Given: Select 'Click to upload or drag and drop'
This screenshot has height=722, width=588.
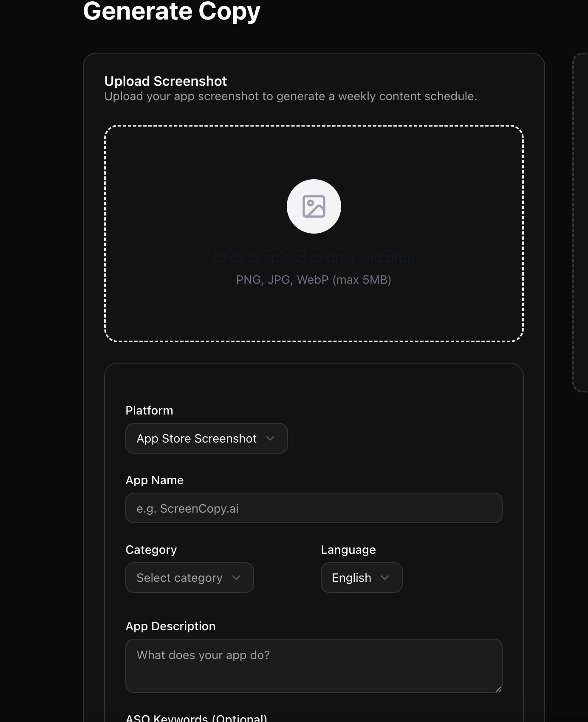Looking at the screenshot, I should tap(314, 257).
